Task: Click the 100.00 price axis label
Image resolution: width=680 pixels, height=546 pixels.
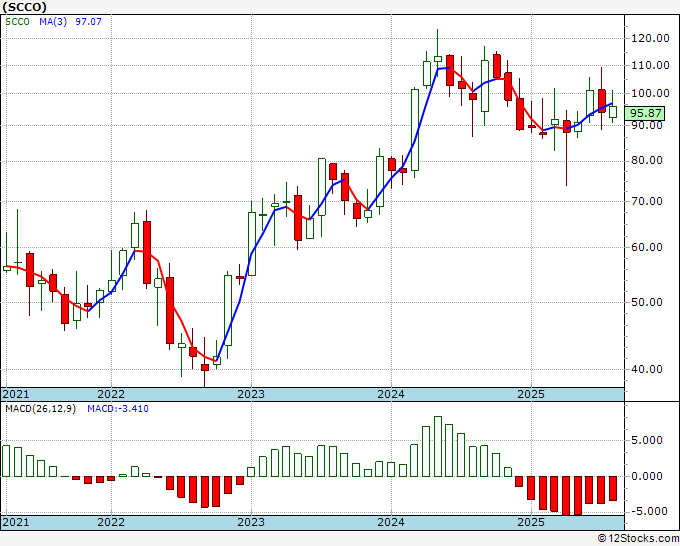Action: pos(650,93)
